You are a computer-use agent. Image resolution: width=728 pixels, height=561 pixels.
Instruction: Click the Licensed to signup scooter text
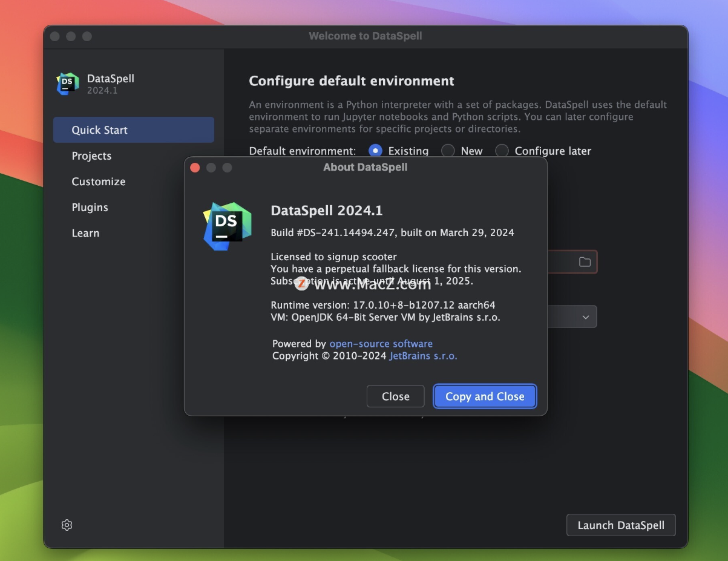[x=333, y=257]
